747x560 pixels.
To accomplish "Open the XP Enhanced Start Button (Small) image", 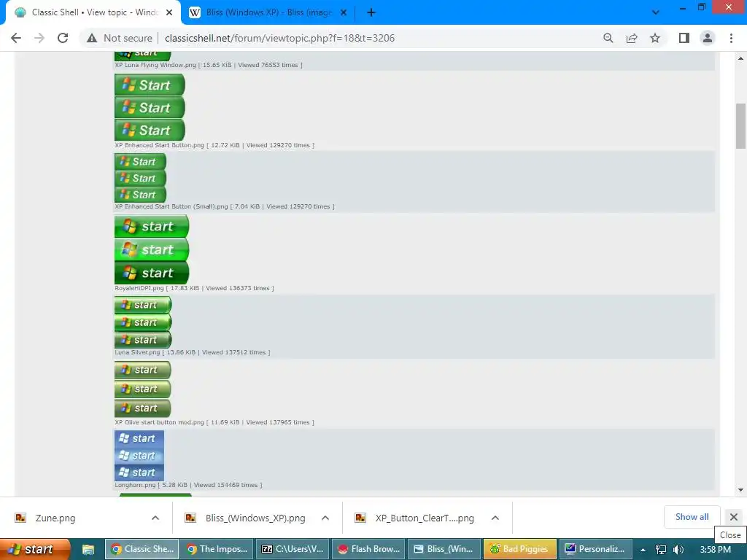I will [x=141, y=178].
